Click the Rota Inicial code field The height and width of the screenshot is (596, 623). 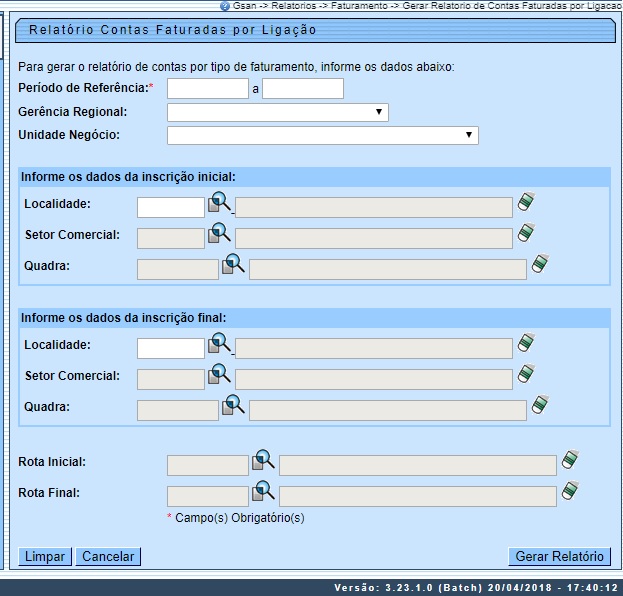[208, 465]
